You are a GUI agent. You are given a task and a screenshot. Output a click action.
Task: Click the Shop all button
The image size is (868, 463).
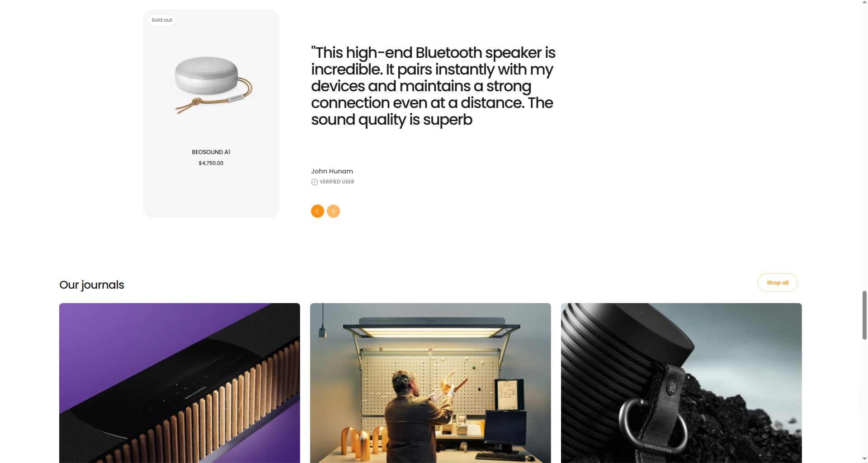(777, 283)
